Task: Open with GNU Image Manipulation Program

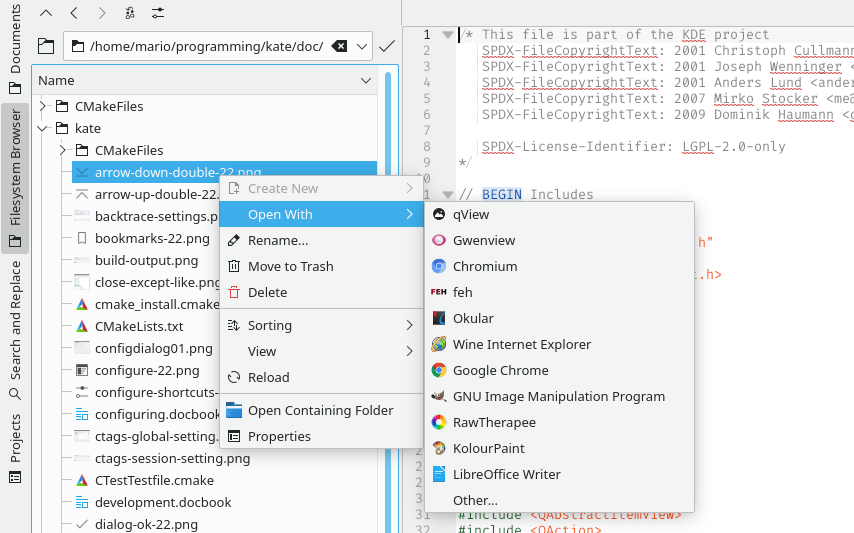Action: [558, 396]
